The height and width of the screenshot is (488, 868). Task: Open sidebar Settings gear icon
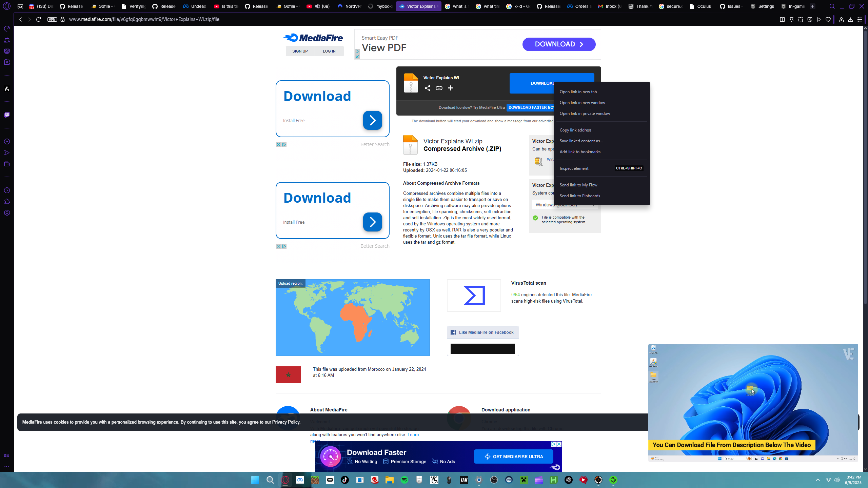pyautogui.click(x=7, y=213)
